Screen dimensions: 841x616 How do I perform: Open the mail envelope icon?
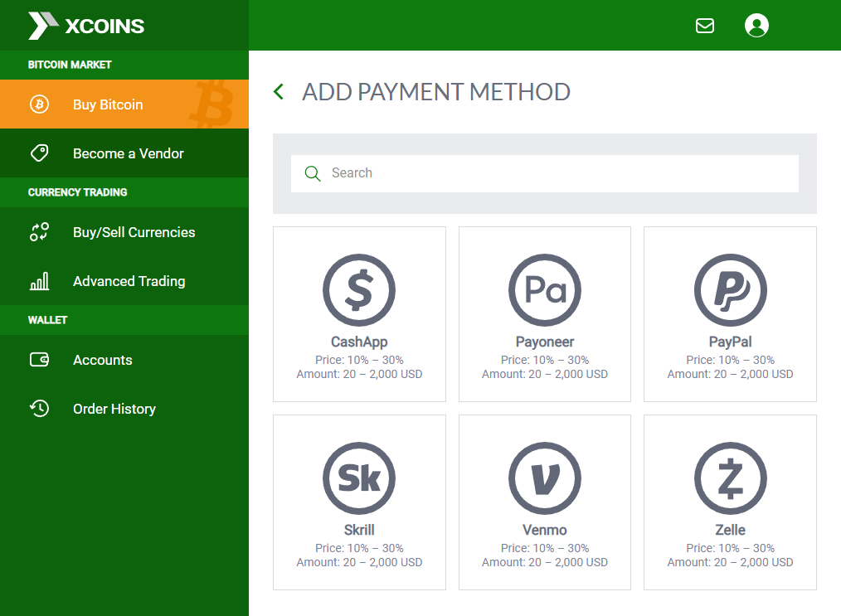point(705,26)
